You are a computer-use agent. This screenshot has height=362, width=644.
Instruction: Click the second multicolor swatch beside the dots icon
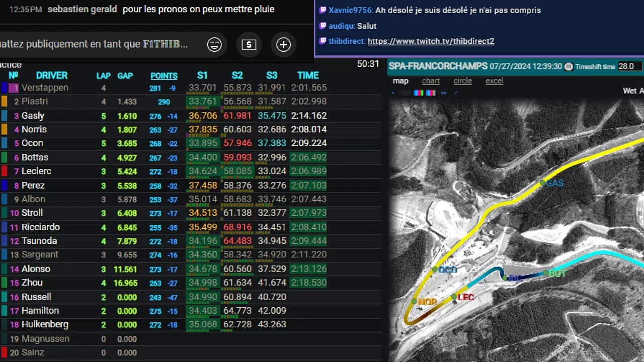click(431, 93)
